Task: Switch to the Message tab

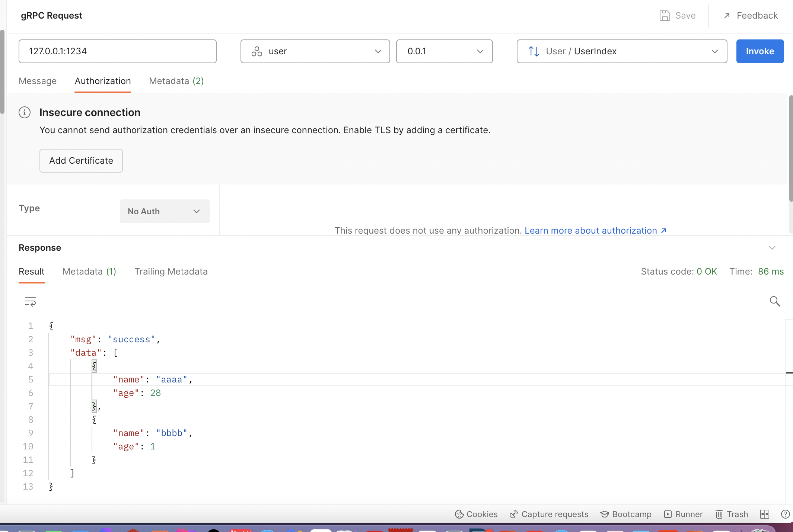Action: pos(38,81)
